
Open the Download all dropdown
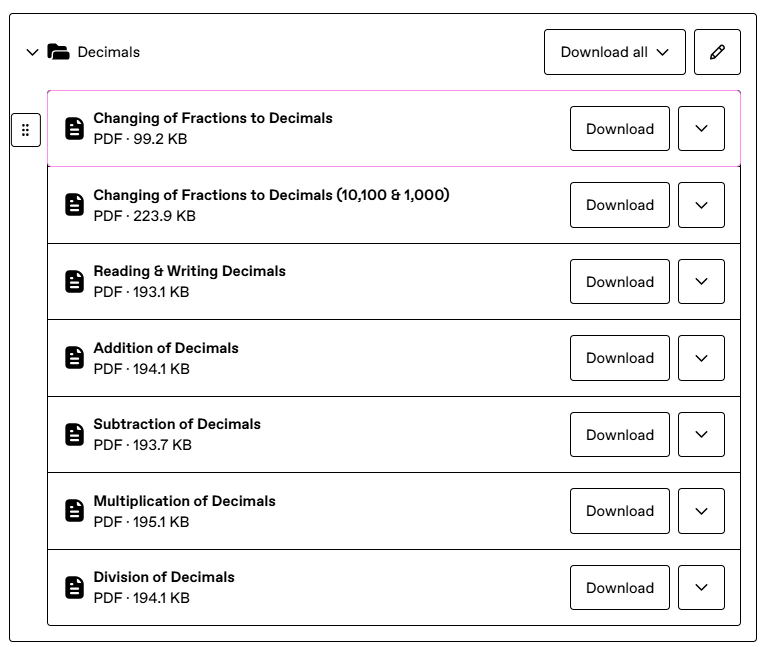tap(614, 52)
